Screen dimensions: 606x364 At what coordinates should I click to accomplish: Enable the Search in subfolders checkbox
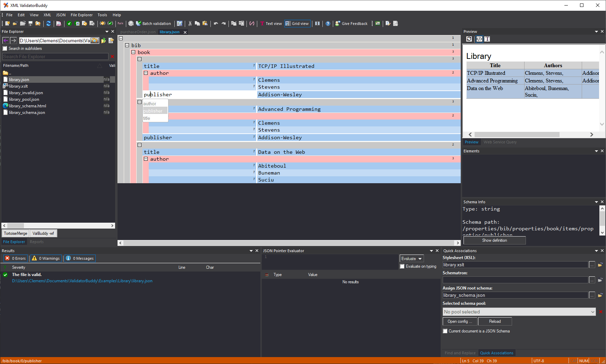(x=5, y=48)
